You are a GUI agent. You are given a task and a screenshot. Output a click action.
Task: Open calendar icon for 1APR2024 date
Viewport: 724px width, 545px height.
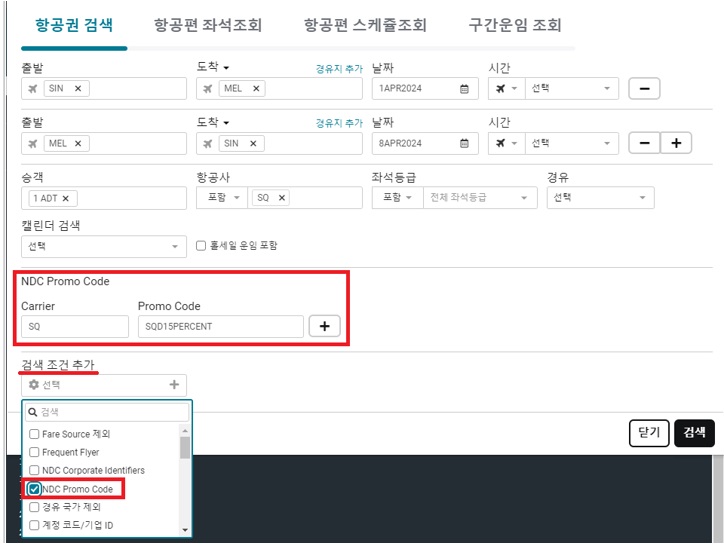[464, 89]
